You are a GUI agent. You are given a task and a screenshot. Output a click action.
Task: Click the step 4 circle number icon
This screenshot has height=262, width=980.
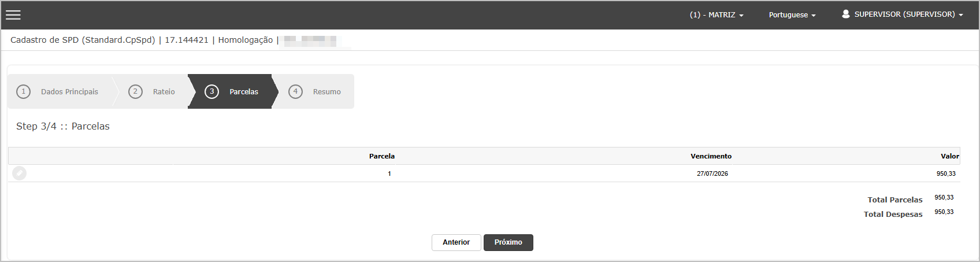tap(295, 91)
